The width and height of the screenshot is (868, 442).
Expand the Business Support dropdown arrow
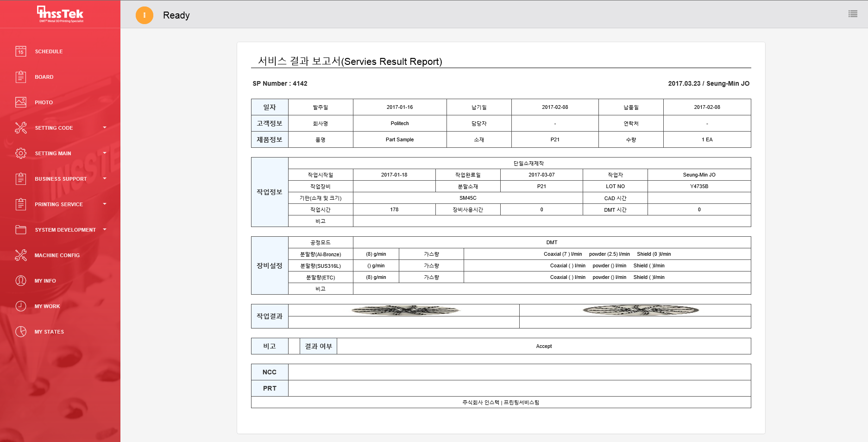click(105, 178)
